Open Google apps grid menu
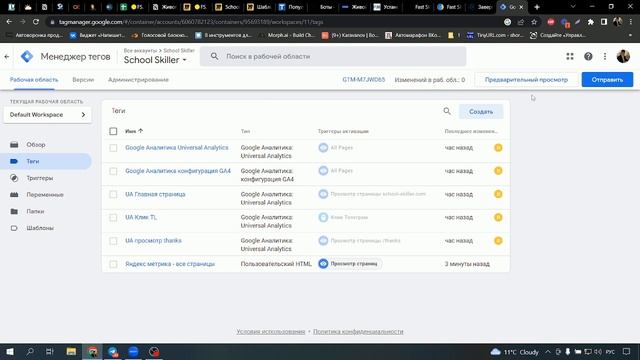Viewport: 640px width, 360px height. tap(570, 56)
